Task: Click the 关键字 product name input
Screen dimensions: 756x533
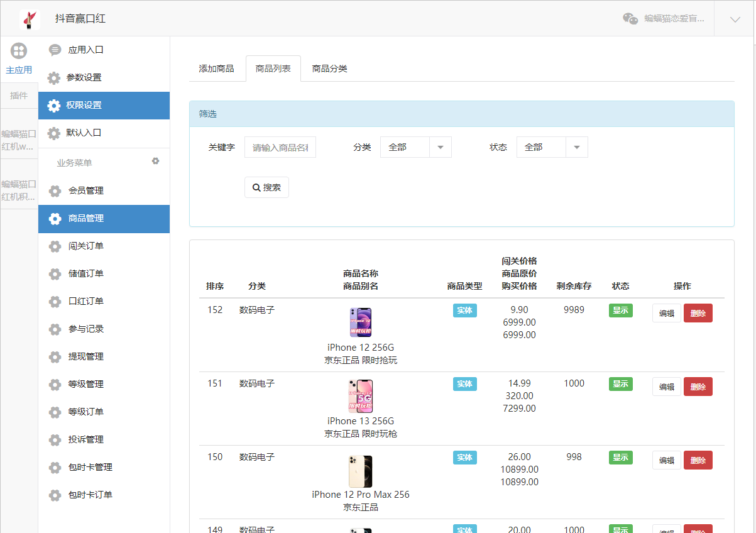Action: pos(280,147)
